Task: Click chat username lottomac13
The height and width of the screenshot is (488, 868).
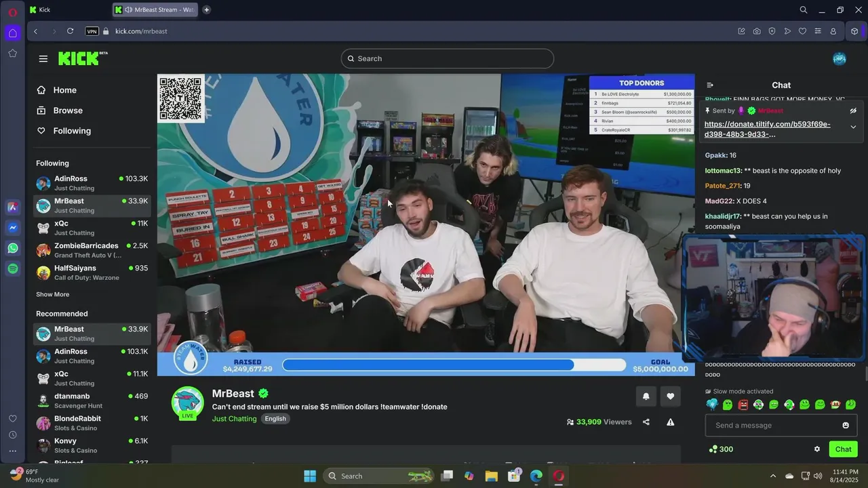Action: coord(723,171)
